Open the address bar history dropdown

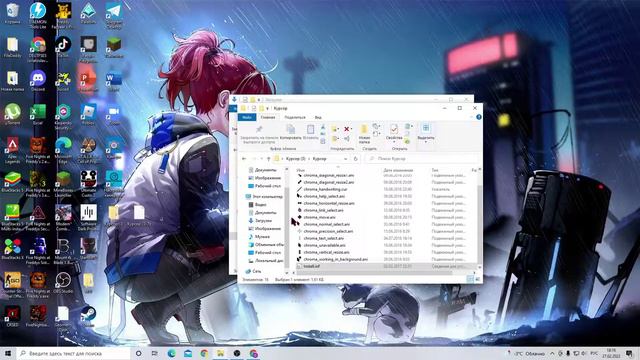tap(346, 158)
